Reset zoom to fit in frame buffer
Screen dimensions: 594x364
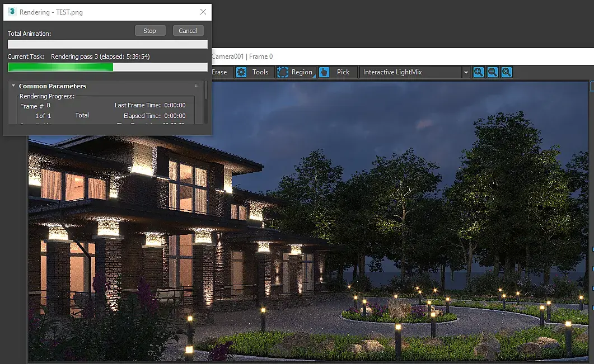coord(507,72)
